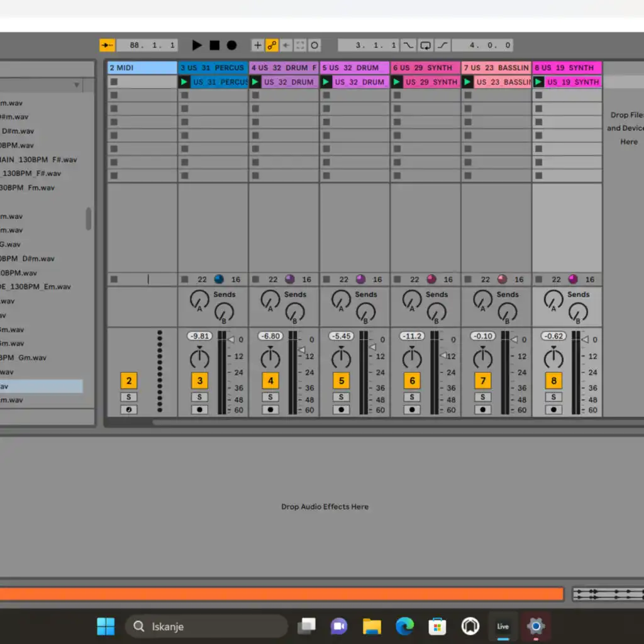Toggle the track 5 activator button
The image size is (644, 644).
pos(341,380)
